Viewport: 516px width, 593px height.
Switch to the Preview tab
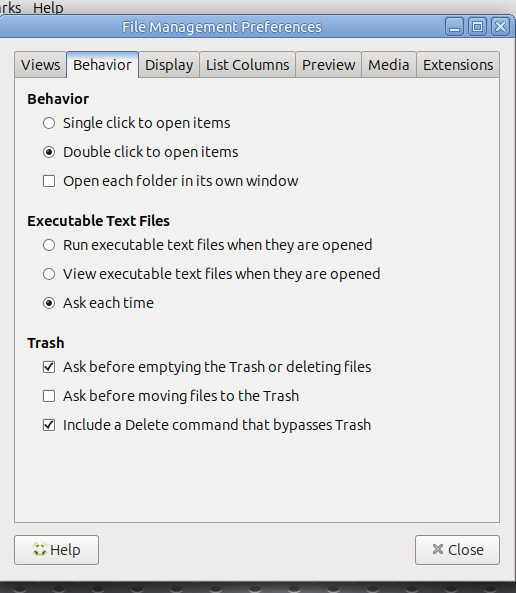coord(328,65)
